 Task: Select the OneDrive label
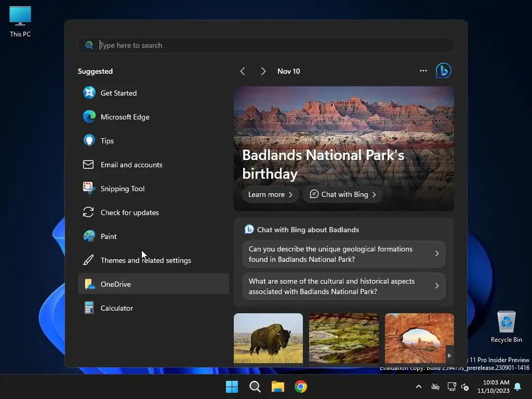click(x=116, y=284)
